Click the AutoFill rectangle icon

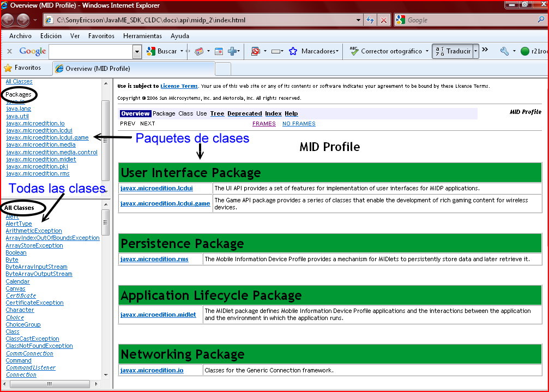pos(276,51)
